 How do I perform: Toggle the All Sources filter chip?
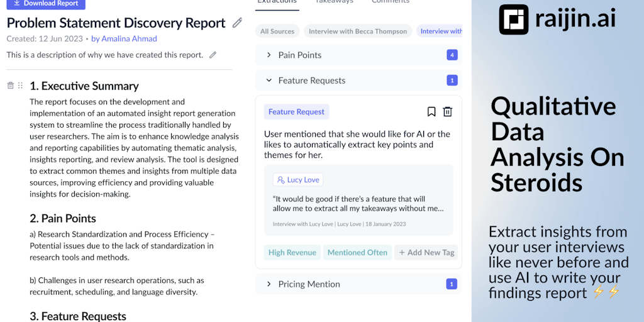click(277, 31)
